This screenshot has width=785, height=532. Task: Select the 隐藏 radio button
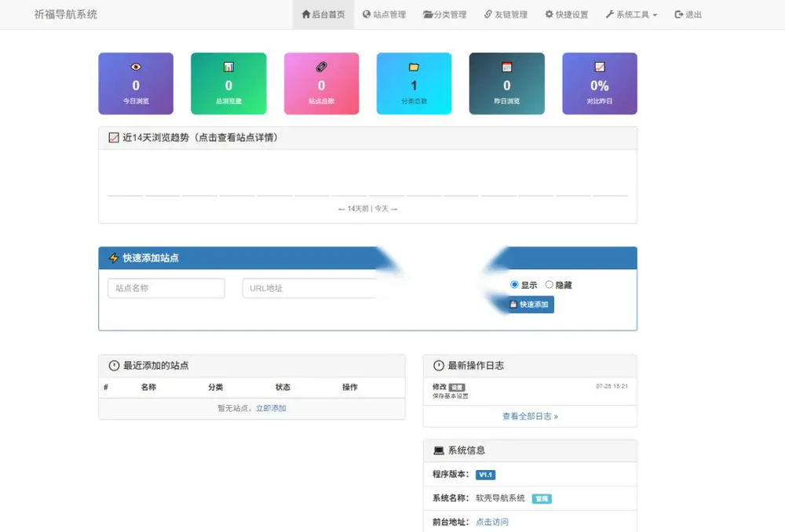(549, 285)
